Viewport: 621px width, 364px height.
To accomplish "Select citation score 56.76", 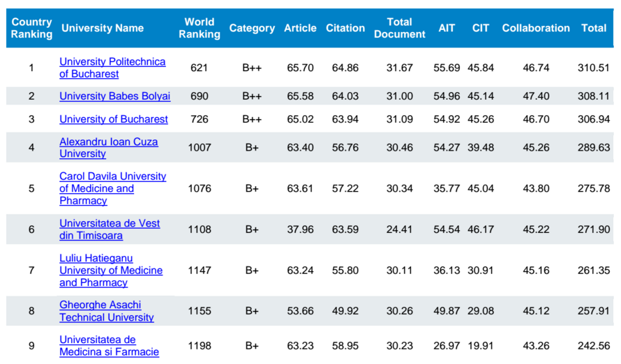I will [x=345, y=148].
